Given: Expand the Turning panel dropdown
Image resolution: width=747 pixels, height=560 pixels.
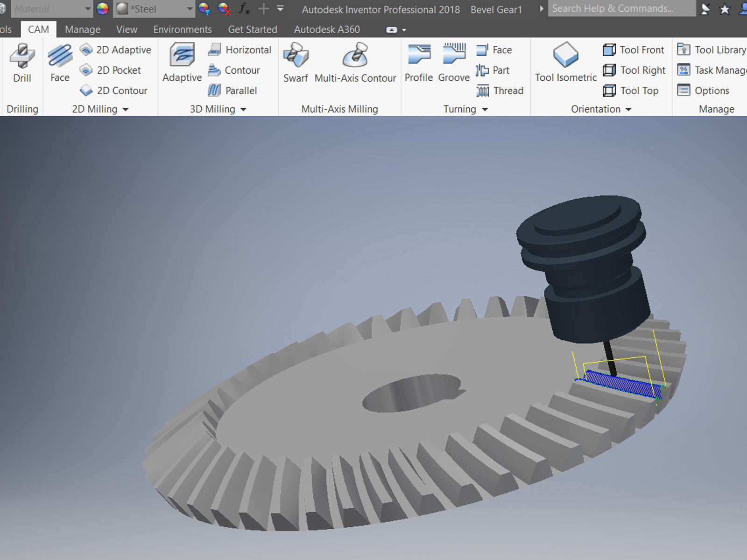Looking at the screenshot, I should 485,110.
